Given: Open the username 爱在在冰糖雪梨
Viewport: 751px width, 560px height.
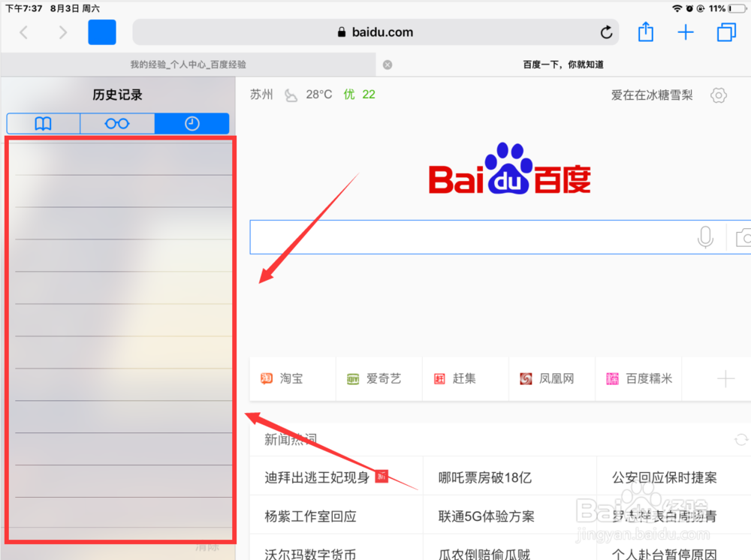Looking at the screenshot, I should [652, 95].
